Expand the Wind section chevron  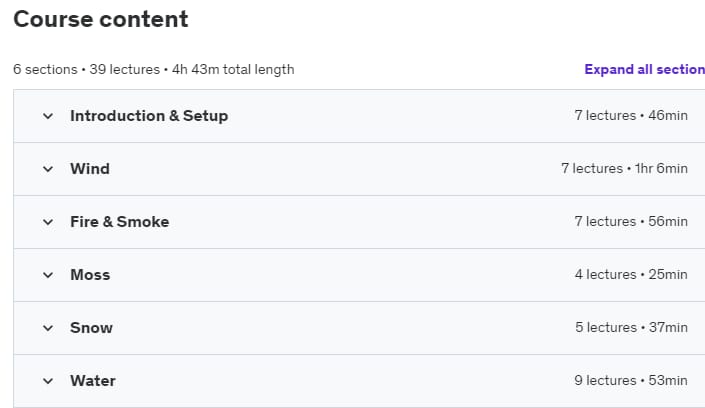[48, 169]
